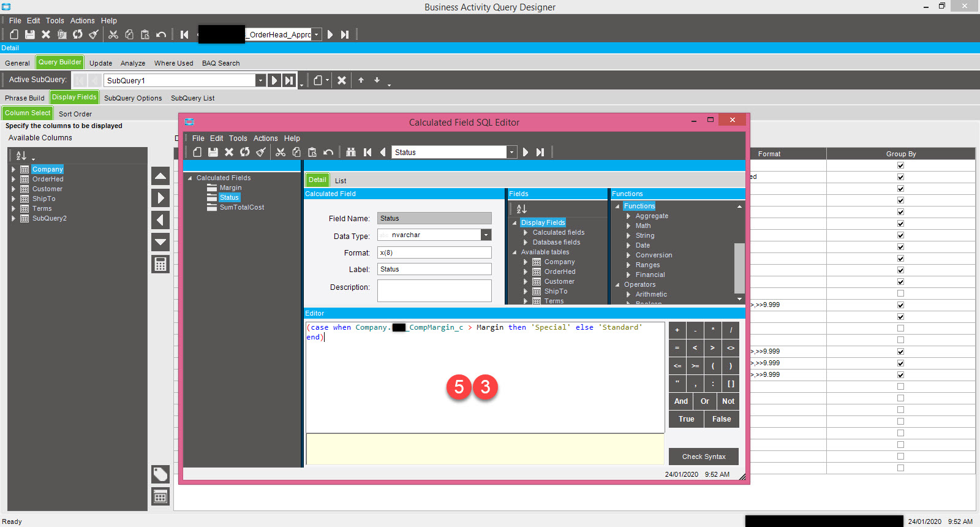Click the Check Syntax button

tap(704, 457)
